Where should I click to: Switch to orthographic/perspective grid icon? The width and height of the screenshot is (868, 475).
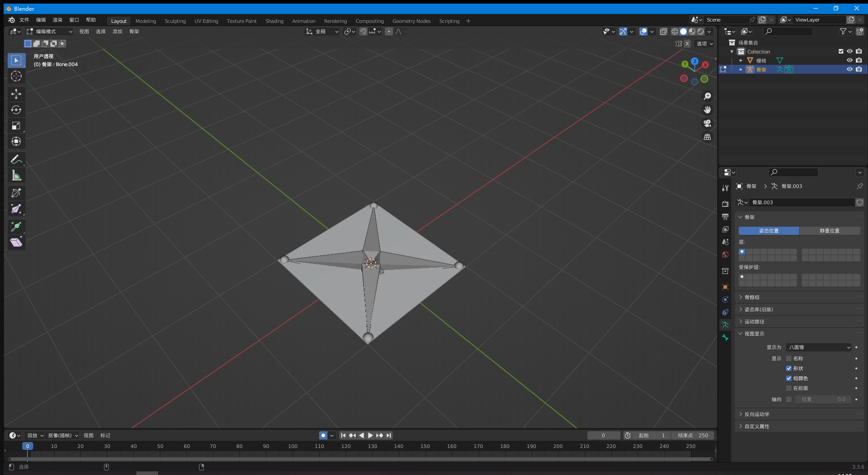pos(707,137)
